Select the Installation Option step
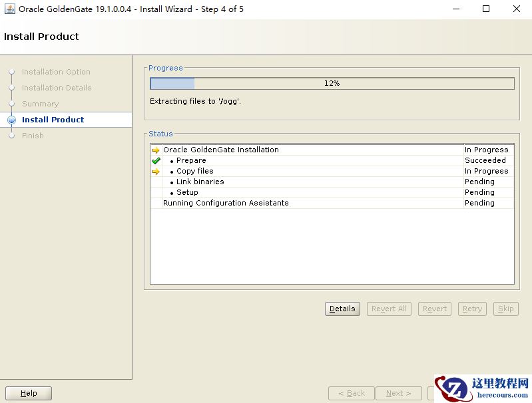This screenshot has width=532, height=403. 56,72
